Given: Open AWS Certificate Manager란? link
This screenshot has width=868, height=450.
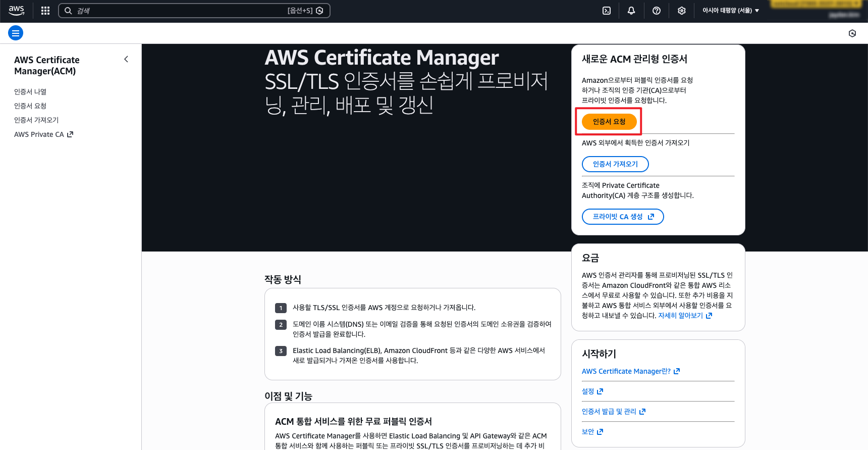Looking at the screenshot, I should 631,371.
